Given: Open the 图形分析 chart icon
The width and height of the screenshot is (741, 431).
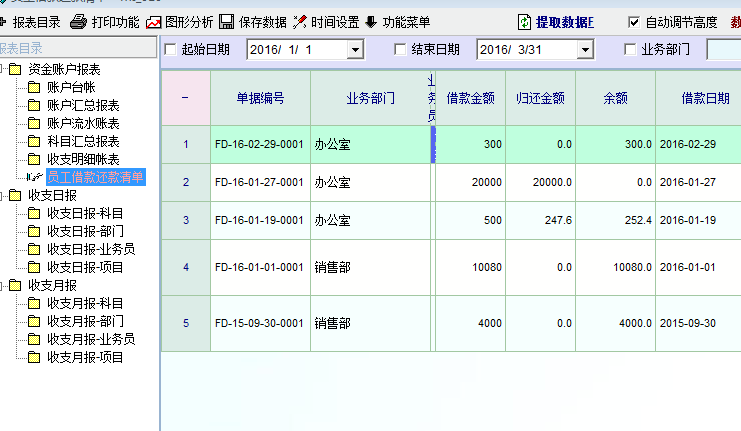Looking at the screenshot, I should [153, 22].
